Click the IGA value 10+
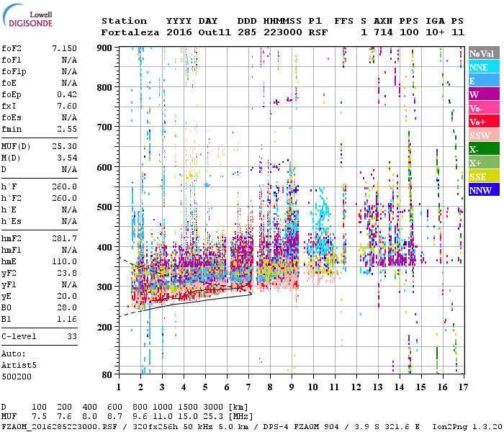Image resolution: width=504 pixels, height=432 pixels. tap(435, 32)
